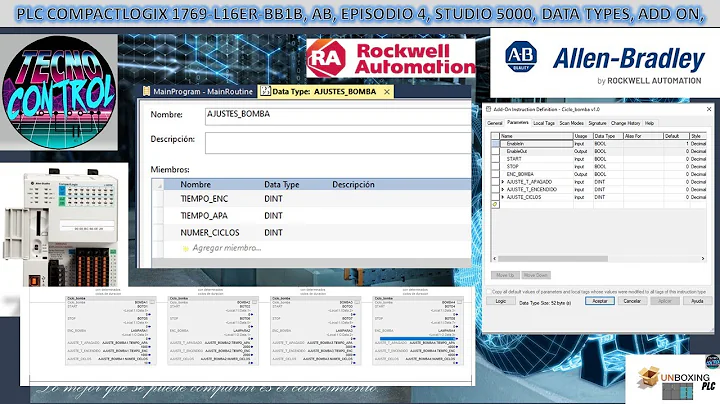Open the ellipsis button on BOMBA2 block
Screen dimensions: 720x404
[255, 302]
